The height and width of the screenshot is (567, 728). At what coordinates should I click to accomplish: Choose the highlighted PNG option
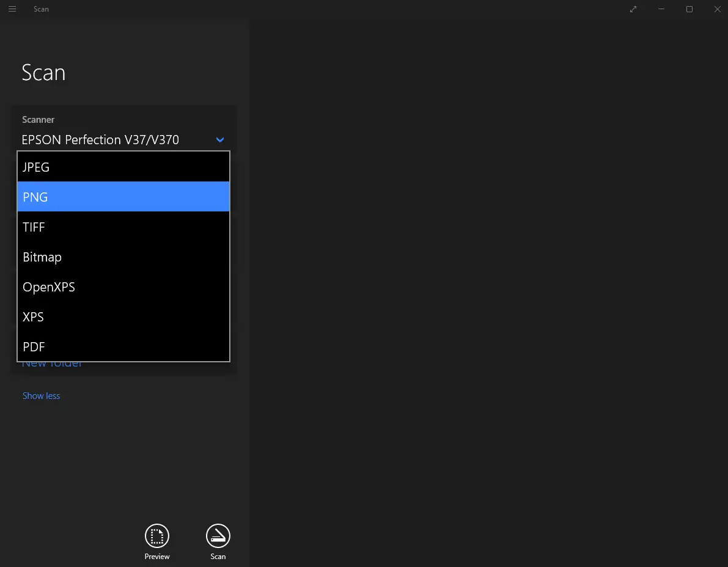[x=123, y=197]
